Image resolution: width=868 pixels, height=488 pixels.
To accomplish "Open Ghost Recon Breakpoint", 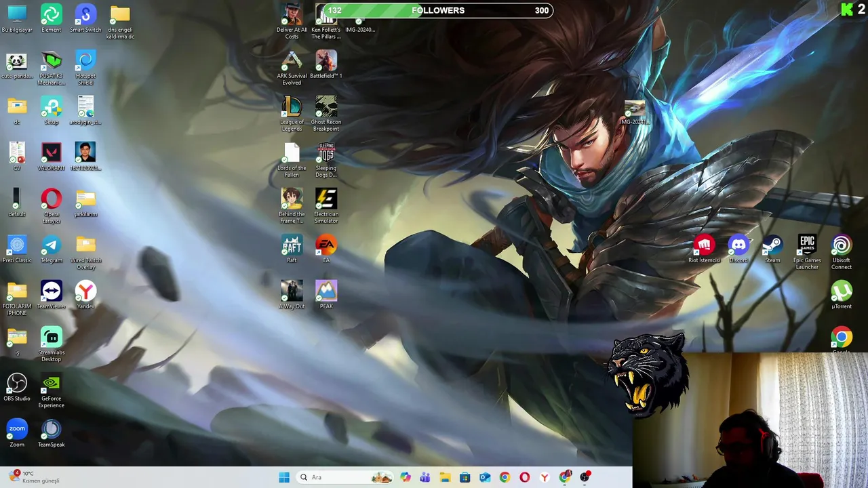I will click(326, 114).
